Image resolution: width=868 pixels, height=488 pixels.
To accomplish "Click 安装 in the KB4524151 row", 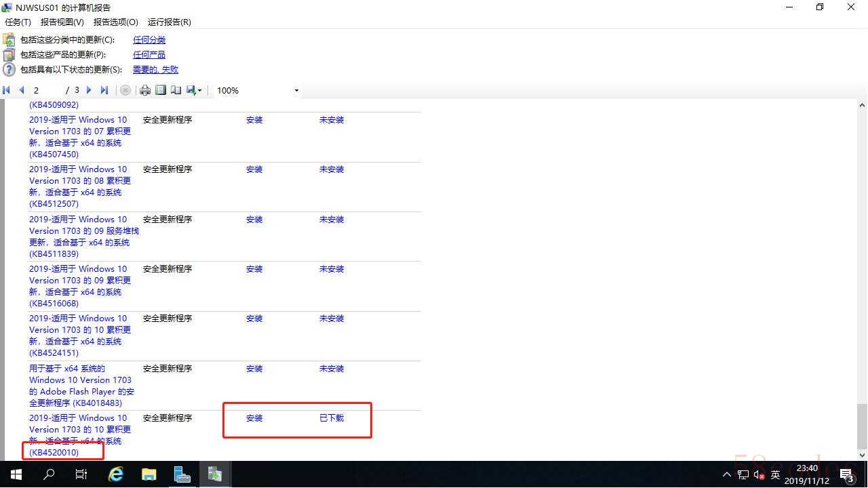I will 254,319.
